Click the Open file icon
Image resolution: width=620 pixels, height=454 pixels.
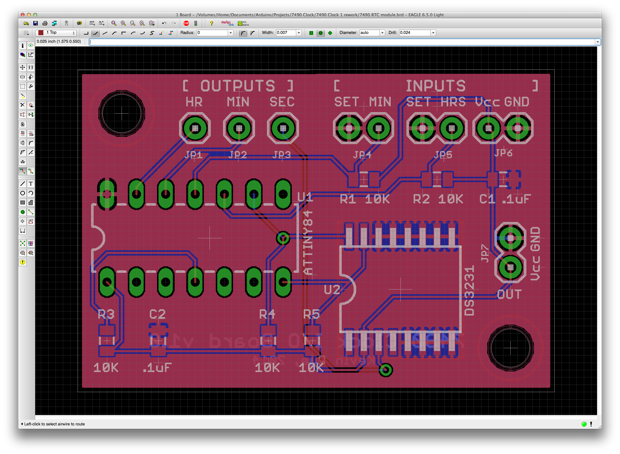26,23
